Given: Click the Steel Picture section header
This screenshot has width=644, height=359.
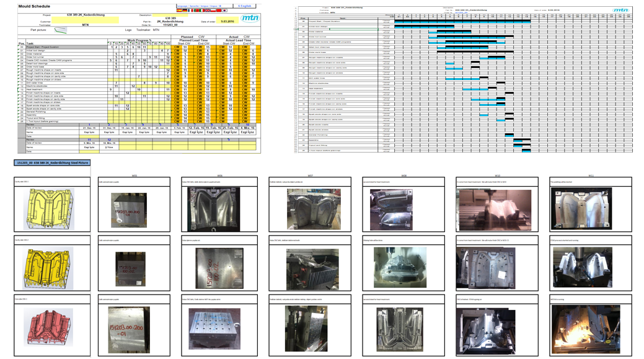Looking at the screenshot, I should [x=52, y=163].
